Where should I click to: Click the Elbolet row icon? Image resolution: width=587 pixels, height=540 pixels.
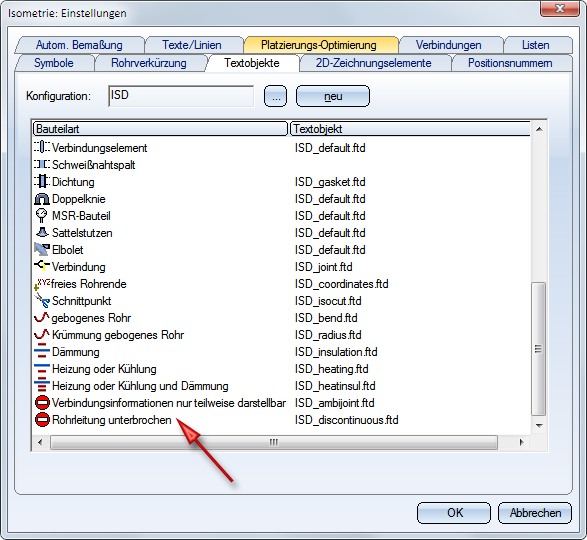(x=42, y=249)
